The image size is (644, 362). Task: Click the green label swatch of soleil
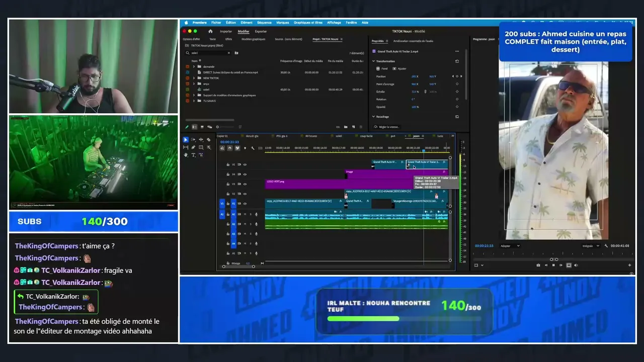point(188,89)
